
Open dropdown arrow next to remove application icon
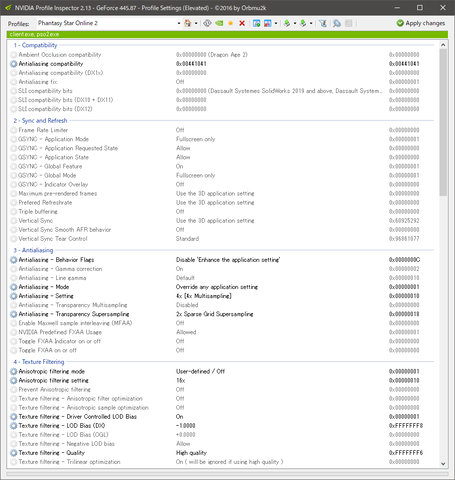(276, 23)
